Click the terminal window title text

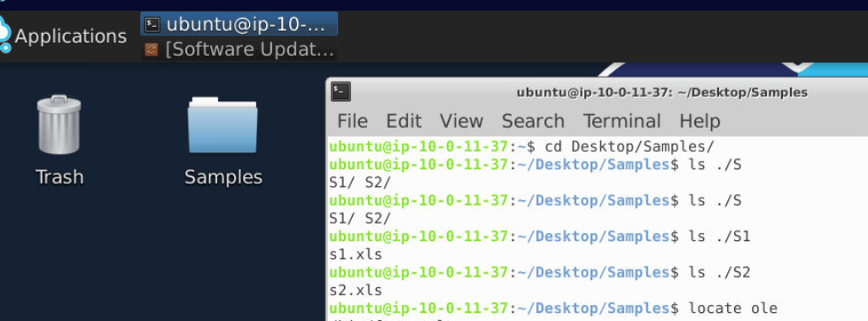[662, 92]
